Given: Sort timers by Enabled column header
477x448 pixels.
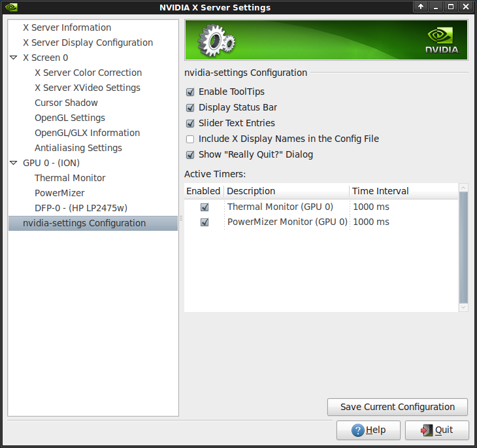Looking at the screenshot, I should coord(203,191).
